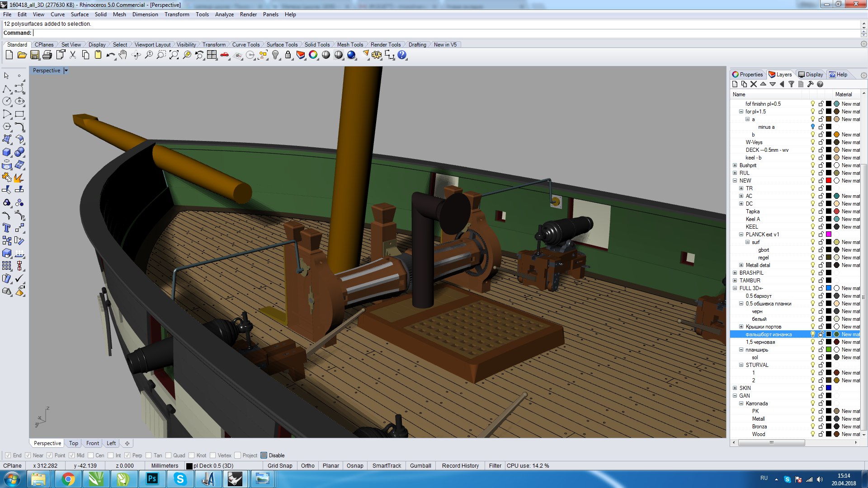Click the Zoom Extents icon
The width and height of the screenshot is (868, 488).
(x=174, y=55)
